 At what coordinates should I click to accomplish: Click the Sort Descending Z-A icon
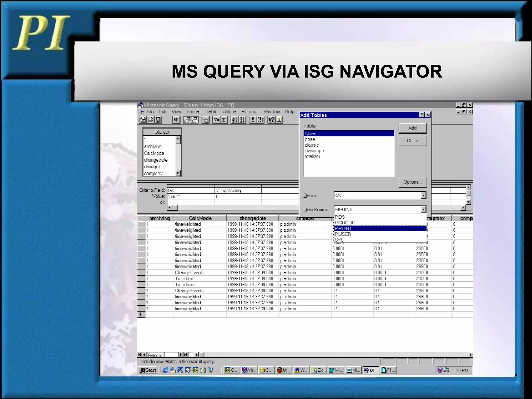point(242,120)
